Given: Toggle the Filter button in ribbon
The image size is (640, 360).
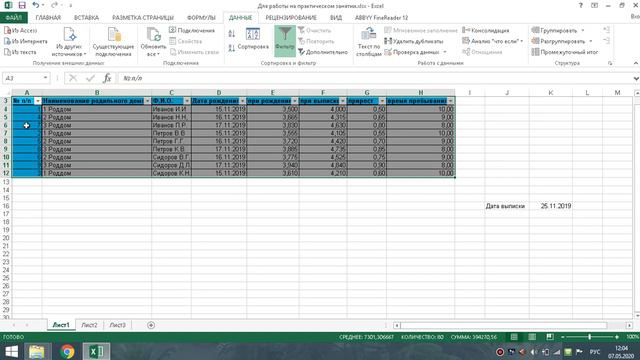Looking at the screenshot, I should (284, 40).
